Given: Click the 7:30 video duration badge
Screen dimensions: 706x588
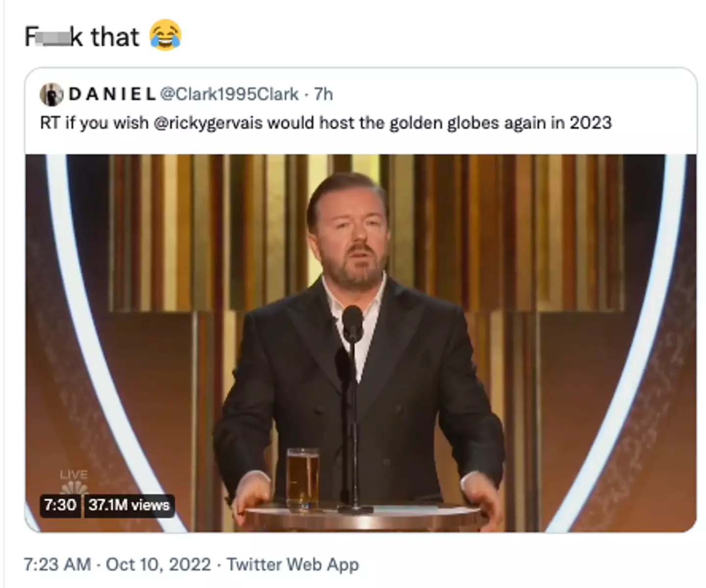Looking at the screenshot, I should point(60,505).
